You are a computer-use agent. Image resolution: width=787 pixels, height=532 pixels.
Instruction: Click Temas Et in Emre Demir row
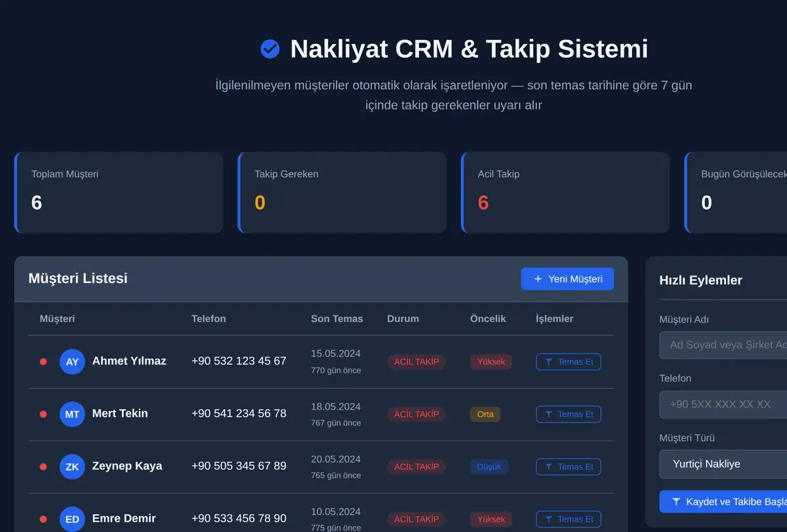[569, 519]
